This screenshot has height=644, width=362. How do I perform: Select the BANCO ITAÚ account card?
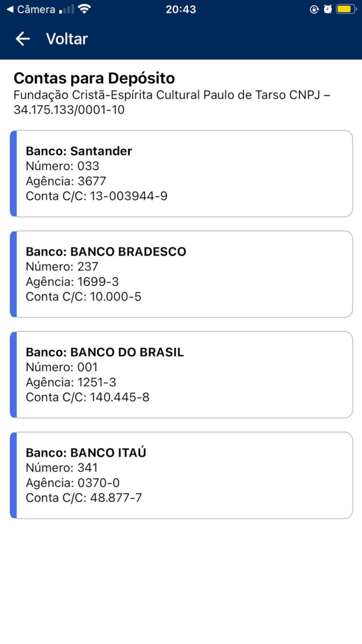181,475
